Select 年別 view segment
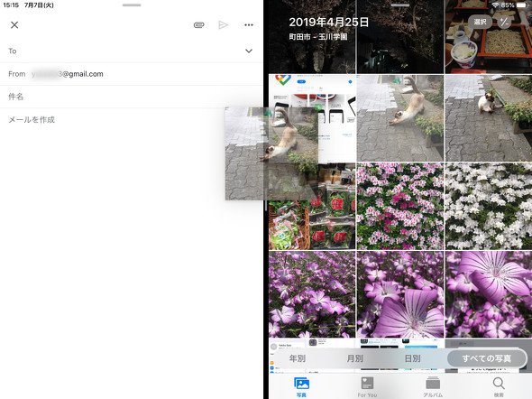Screen dimensions: 532x399 (x=298, y=358)
